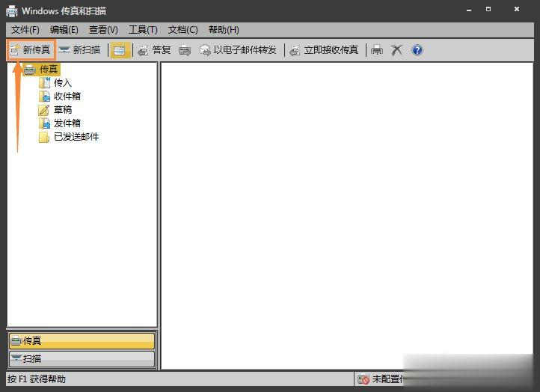Click the delete X icon in toolbar
Viewport: 540px width, 392px height.
[396, 50]
